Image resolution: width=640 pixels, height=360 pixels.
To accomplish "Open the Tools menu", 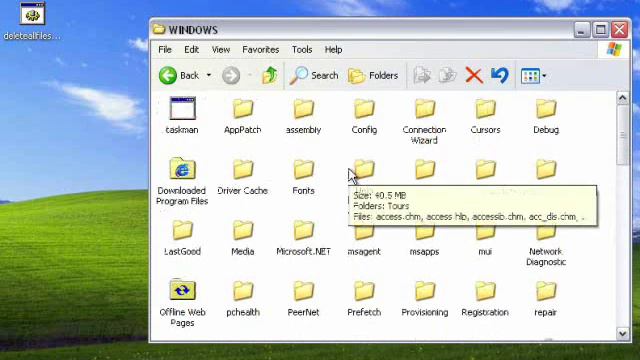I will pos(302,50).
